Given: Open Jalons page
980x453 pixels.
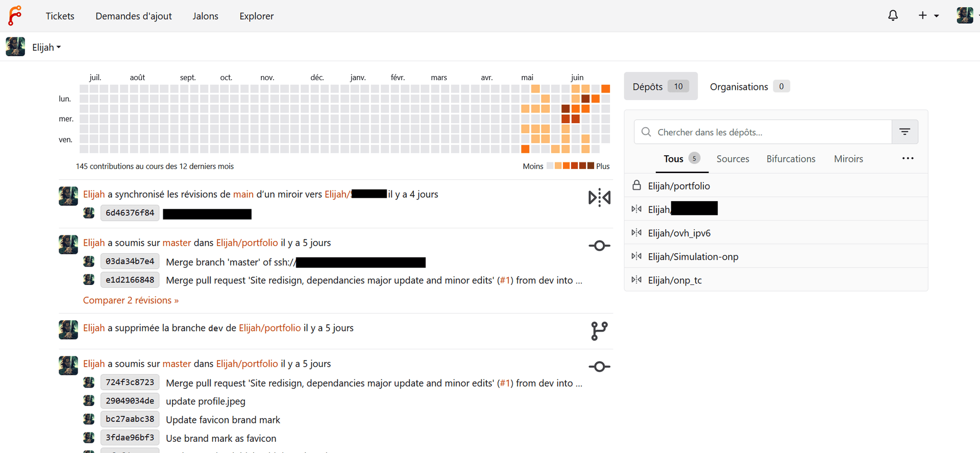Looking at the screenshot, I should point(205,16).
